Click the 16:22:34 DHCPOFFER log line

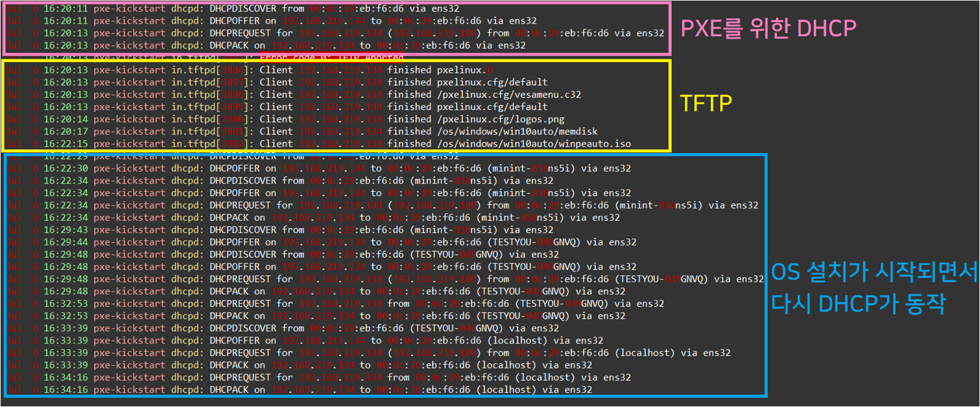[318, 193]
